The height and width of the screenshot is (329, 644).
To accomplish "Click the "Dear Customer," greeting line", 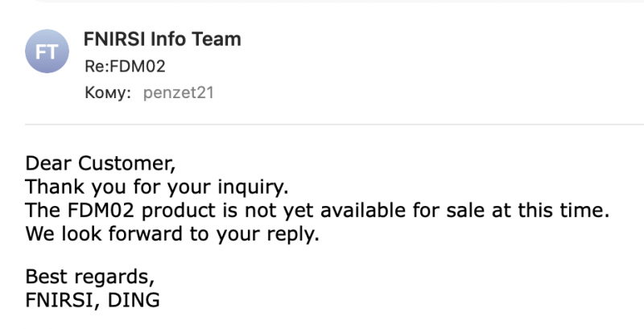I will [100, 164].
